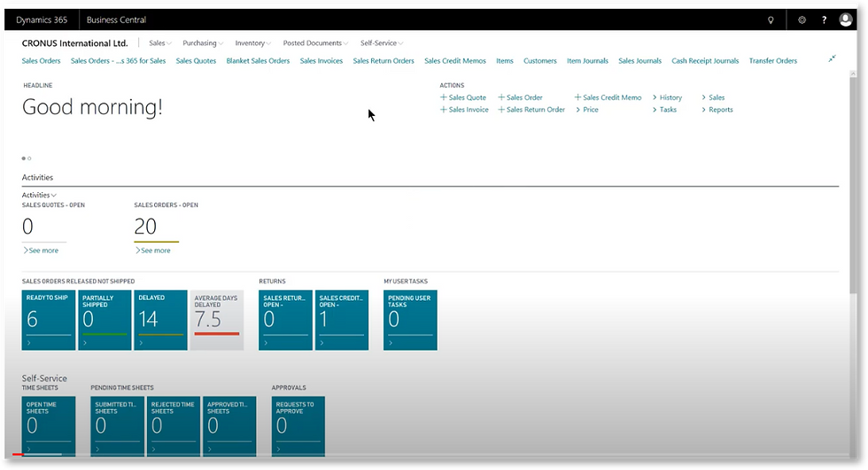Open the Transfer Orders link
This screenshot has width=868, height=470.
tap(772, 61)
